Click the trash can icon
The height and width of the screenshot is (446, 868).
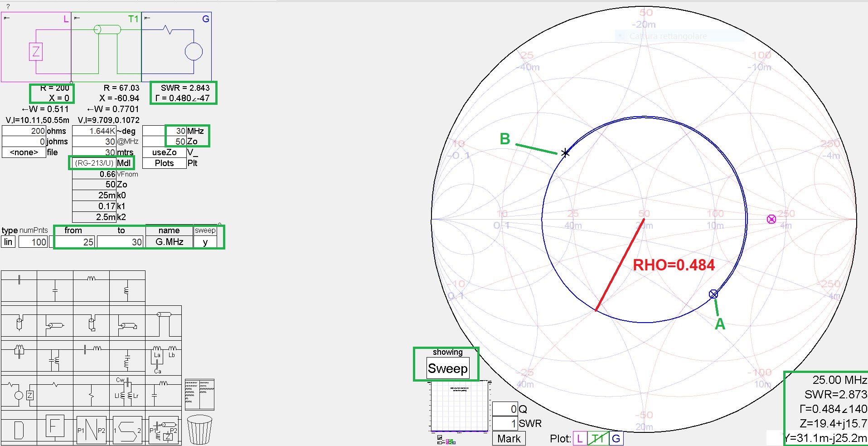point(199,429)
